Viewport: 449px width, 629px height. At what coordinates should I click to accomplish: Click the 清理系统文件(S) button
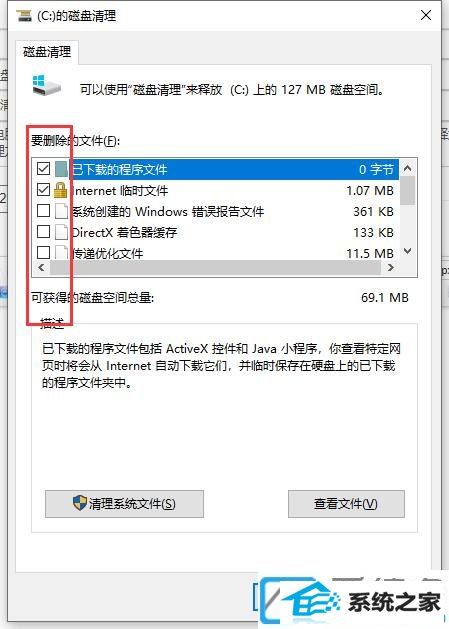124,504
